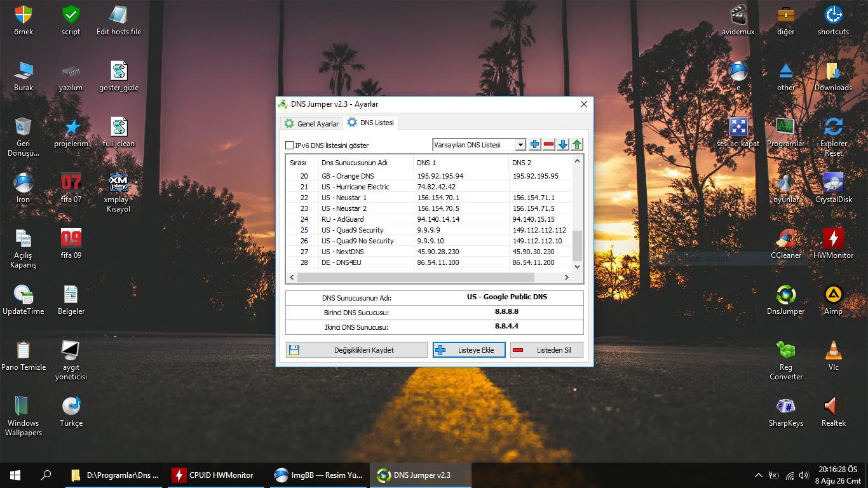868x488 pixels.
Task: Open the ImgBB browser taskbar button
Action: (x=318, y=475)
